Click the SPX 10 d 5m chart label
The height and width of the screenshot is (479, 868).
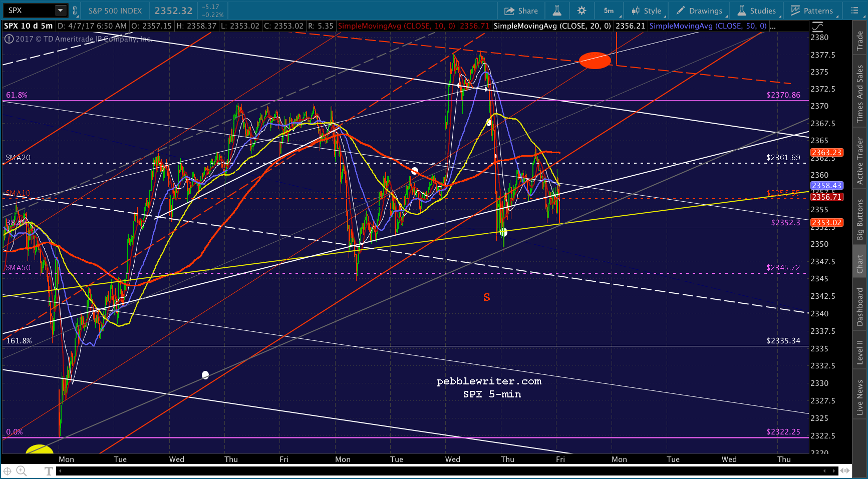(x=29, y=26)
